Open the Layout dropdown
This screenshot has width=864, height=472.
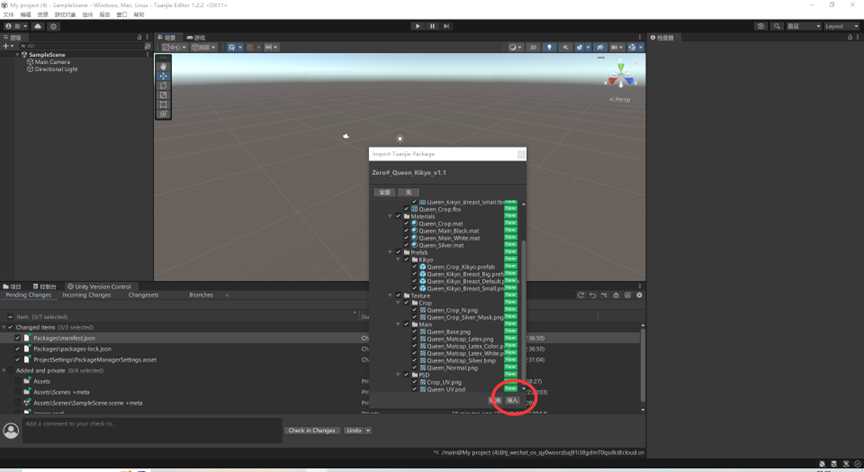(838, 26)
